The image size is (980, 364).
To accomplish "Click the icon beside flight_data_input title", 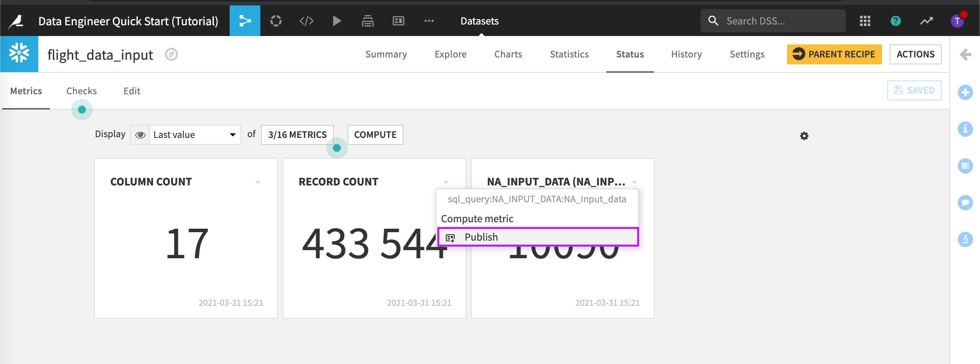I will (171, 54).
